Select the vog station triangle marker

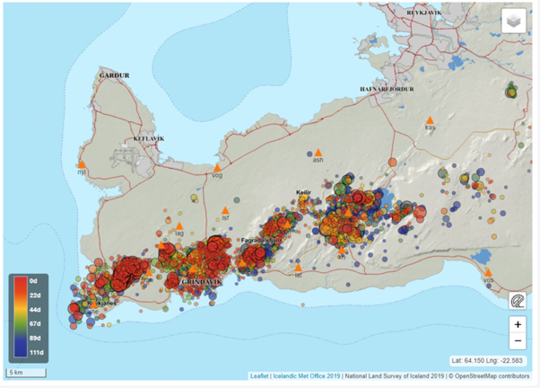(217, 168)
